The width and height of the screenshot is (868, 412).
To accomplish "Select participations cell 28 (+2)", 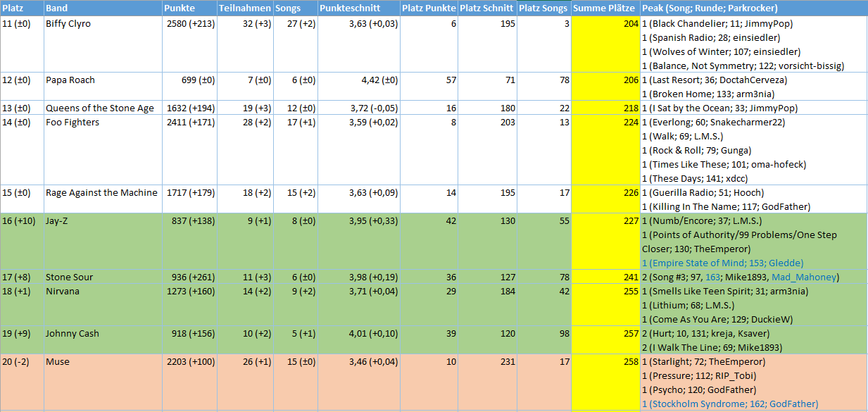I will 244,150.
